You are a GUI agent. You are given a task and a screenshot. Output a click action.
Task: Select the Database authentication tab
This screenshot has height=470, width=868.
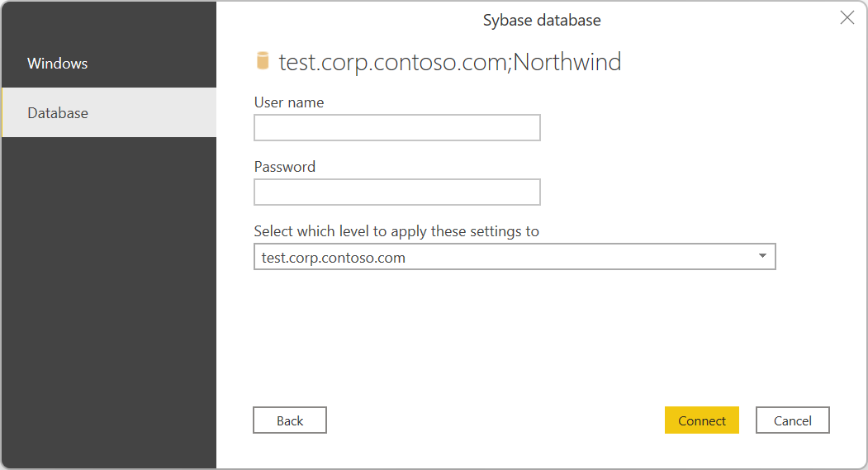58,113
